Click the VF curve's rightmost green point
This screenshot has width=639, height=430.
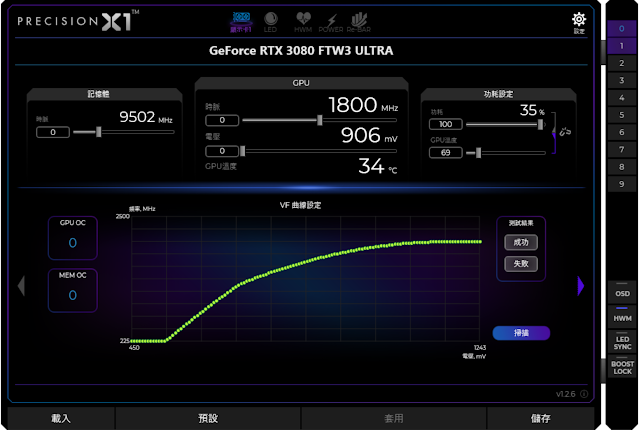click(x=480, y=242)
